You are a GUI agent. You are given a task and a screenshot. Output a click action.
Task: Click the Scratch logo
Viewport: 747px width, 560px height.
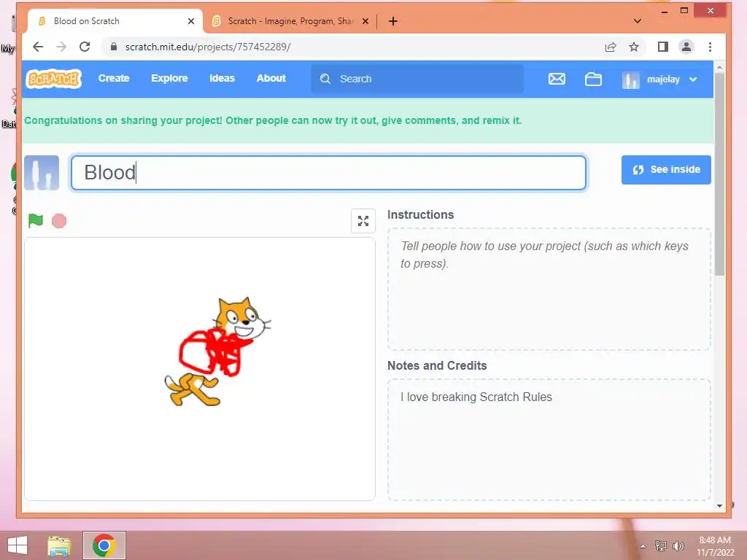tap(54, 79)
